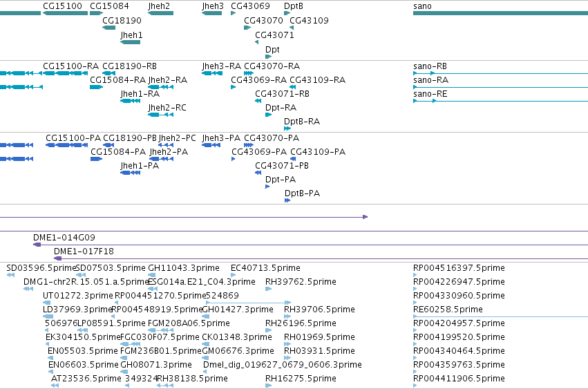
Task: Select the GH01427.3prime EST
Action: click(x=205, y=317)
